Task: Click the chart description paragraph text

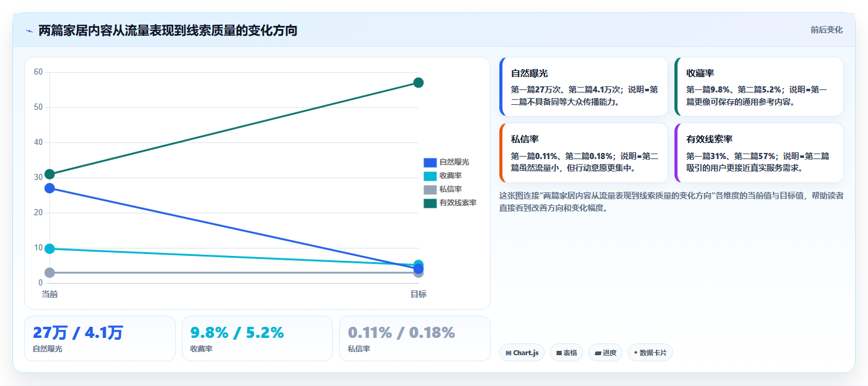Action: [x=671, y=202]
